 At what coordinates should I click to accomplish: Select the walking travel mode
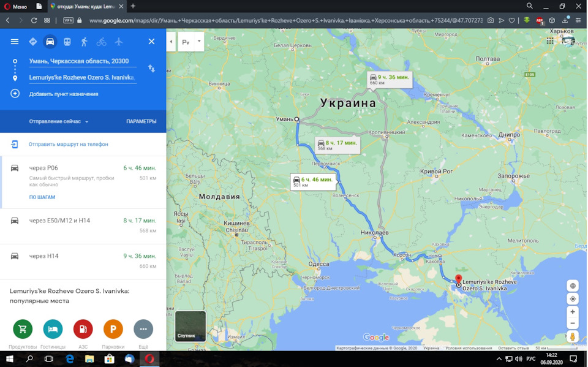point(84,42)
